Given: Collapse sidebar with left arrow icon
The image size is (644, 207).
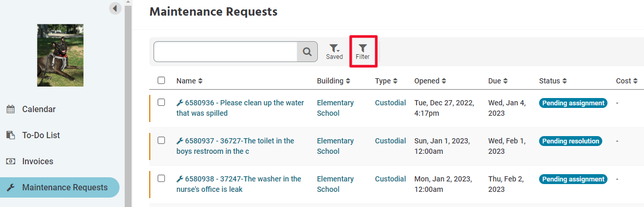Looking at the screenshot, I should click(115, 8).
